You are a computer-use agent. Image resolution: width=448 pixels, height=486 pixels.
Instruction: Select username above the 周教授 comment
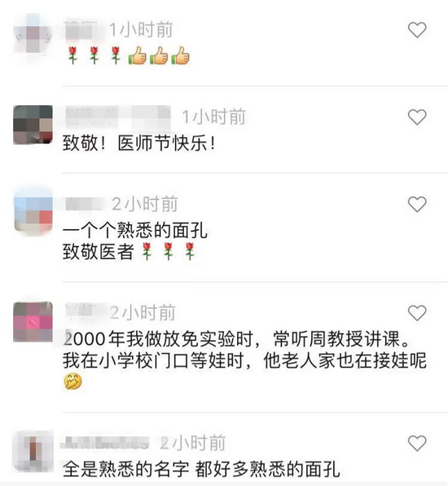pos(82,311)
